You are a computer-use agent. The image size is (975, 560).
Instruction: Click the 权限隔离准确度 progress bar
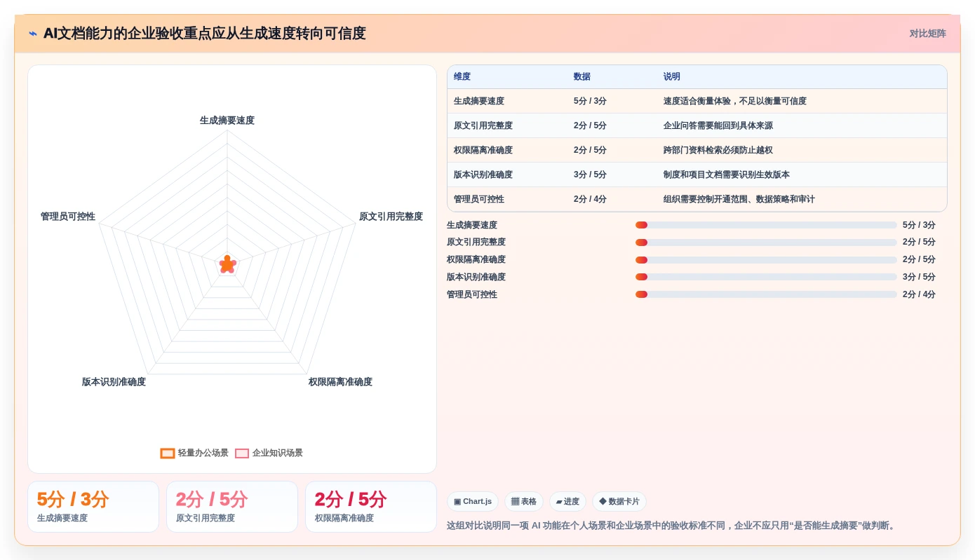(766, 260)
